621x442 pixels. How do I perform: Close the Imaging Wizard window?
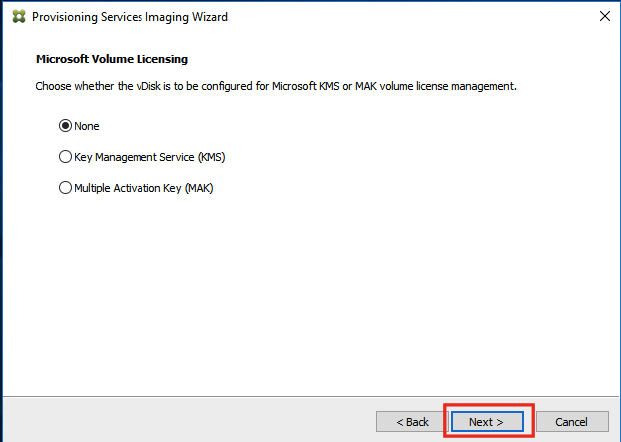pos(605,16)
